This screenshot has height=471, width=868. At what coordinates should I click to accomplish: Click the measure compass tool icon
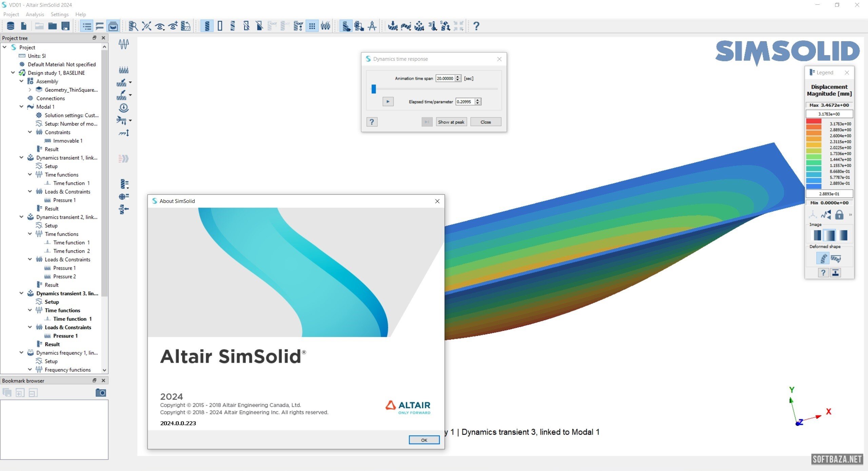pos(372,26)
